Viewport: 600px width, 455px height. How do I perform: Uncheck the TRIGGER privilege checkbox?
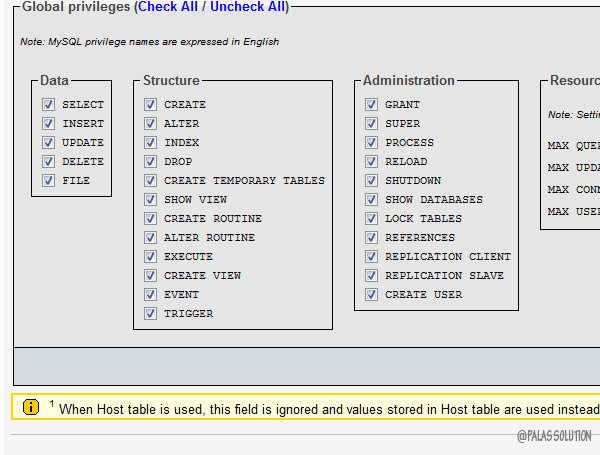(x=150, y=313)
